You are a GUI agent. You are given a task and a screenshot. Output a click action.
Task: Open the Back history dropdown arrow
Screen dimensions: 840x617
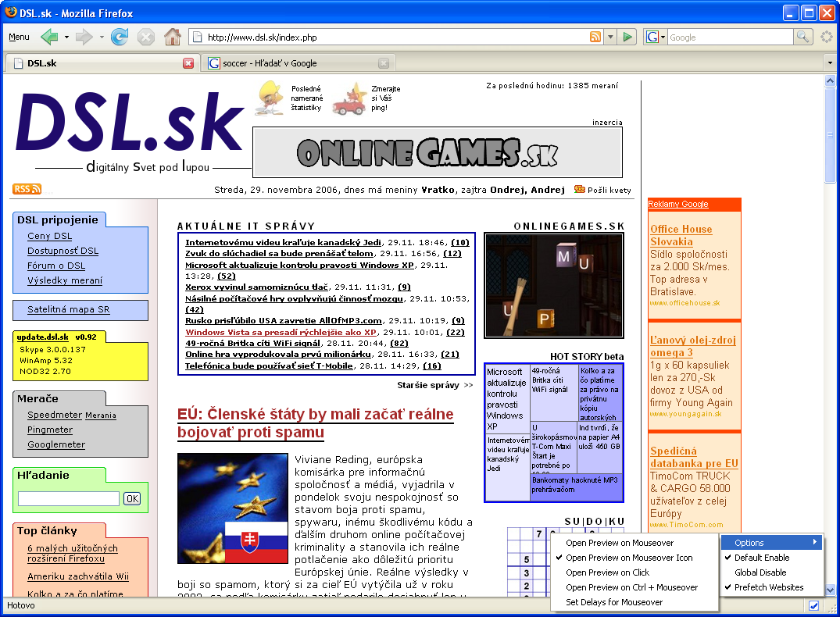[66, 37]
